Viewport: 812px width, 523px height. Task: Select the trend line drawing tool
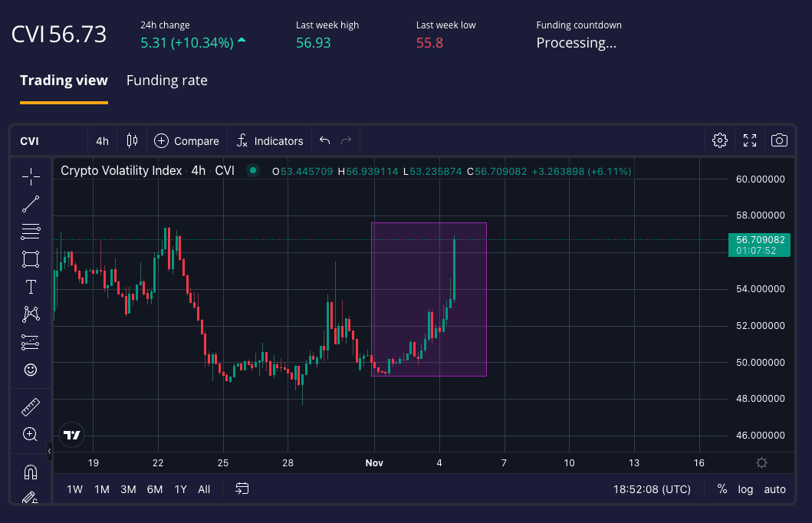click(31, 204)
